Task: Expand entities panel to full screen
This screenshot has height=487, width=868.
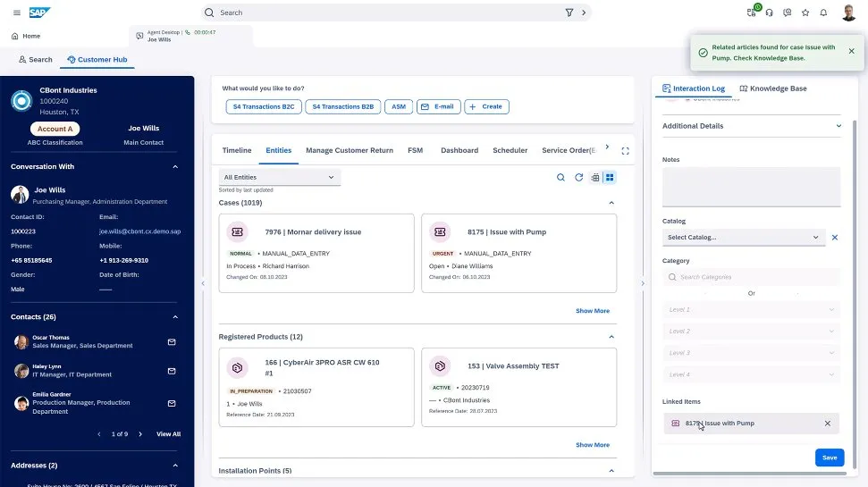Action: click(x=625, y=151)
